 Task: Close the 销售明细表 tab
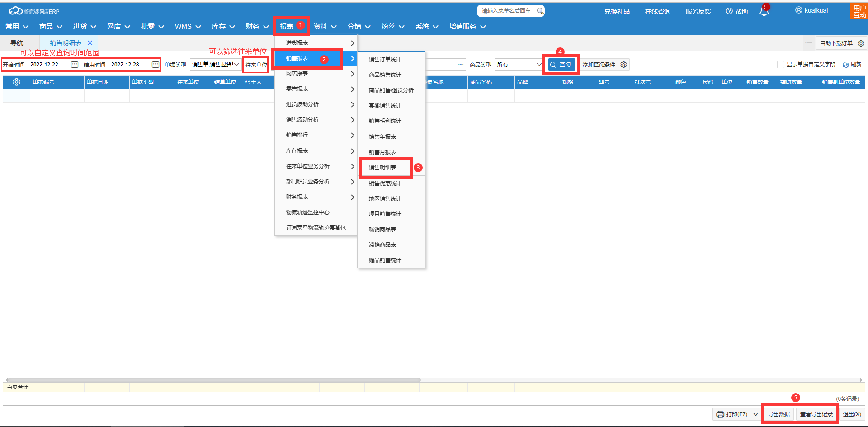coord(90,43)
